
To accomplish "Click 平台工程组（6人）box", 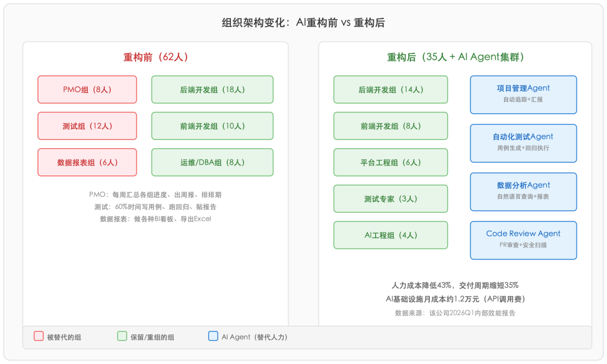I will coord(391,162).
